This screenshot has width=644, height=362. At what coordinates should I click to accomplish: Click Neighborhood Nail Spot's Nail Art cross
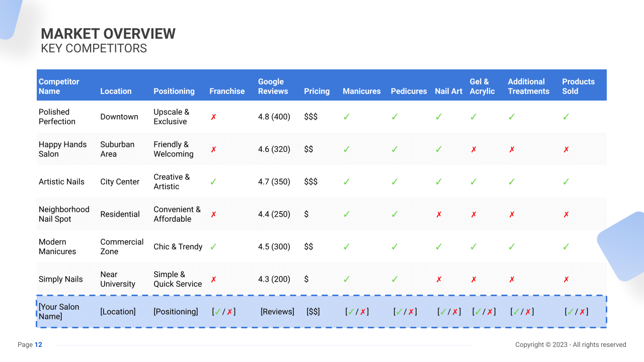pos(439,214)
